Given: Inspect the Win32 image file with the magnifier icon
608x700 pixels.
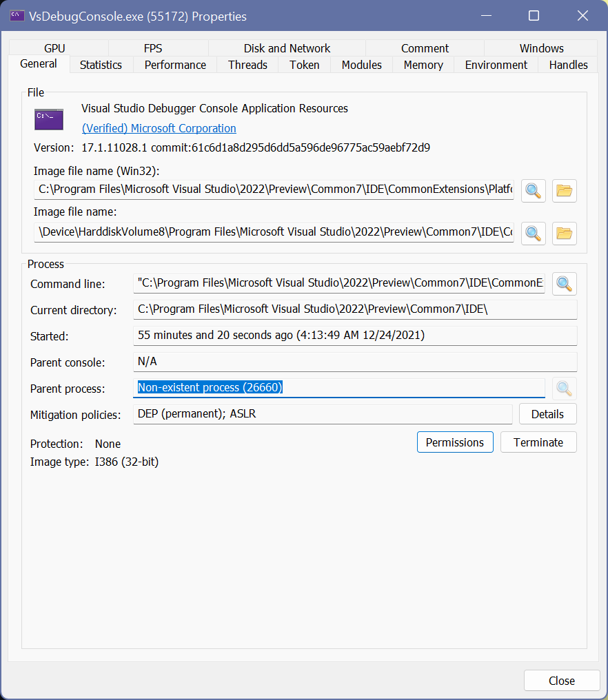Looking at the screenshot, I should [533, 191].
